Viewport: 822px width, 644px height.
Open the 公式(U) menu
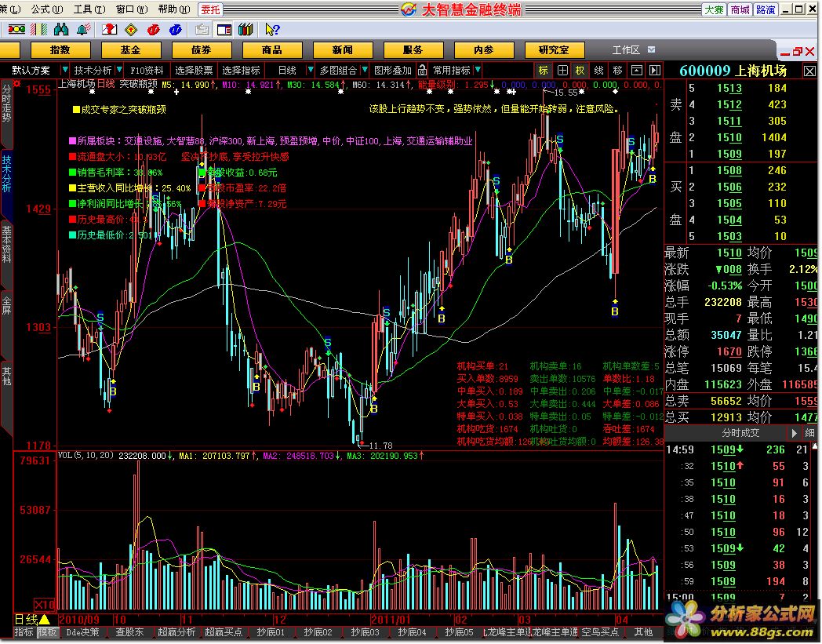[47, 9]
